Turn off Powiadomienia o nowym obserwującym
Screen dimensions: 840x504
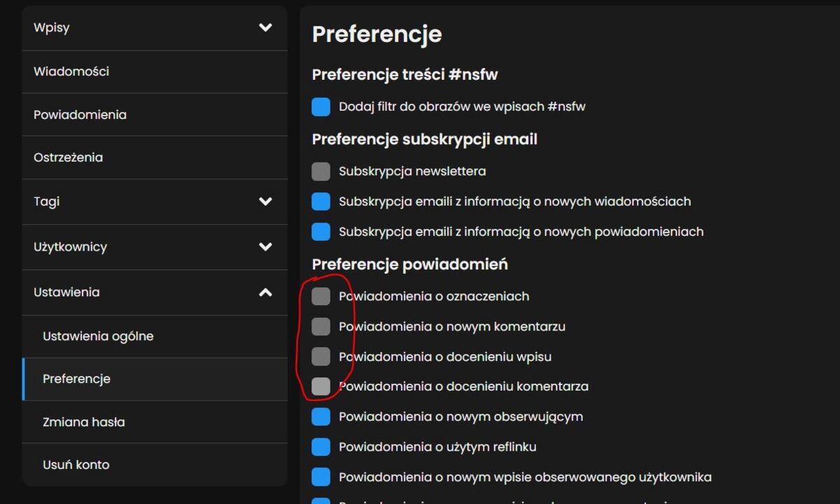(321, 416)
